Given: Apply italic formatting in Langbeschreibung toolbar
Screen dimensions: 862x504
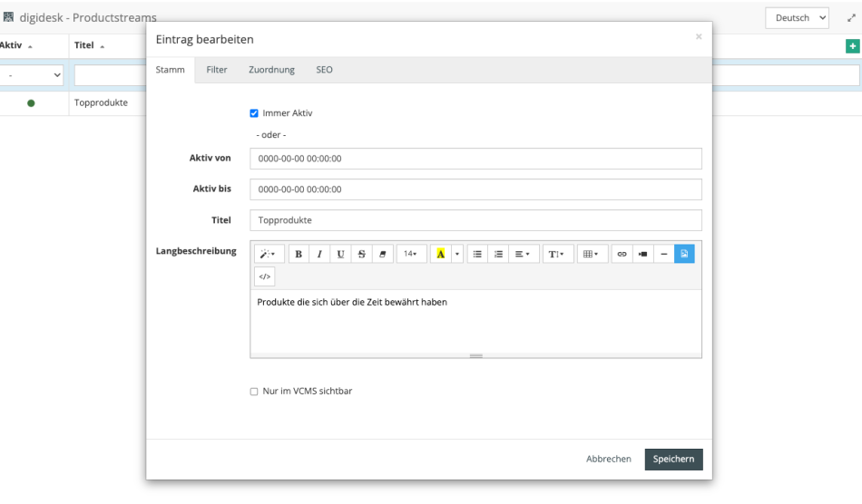Looking at the screenshot, I should [x=319, y=255].
